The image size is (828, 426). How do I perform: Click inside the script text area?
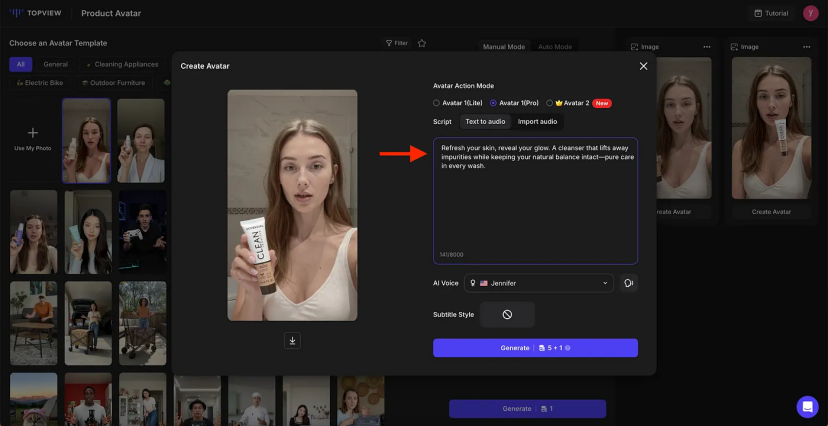click(535, 201)
